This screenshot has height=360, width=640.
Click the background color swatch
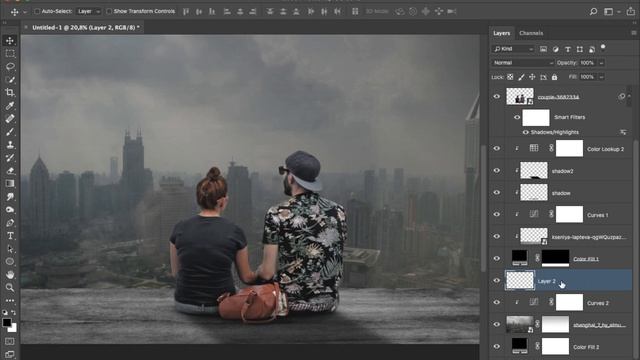click(x=13, y=328)
